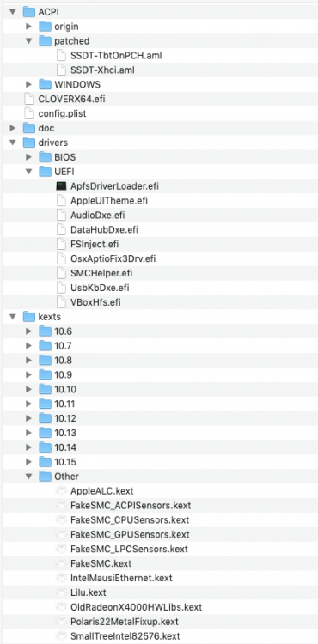Click the drivers folder icon

28,143
